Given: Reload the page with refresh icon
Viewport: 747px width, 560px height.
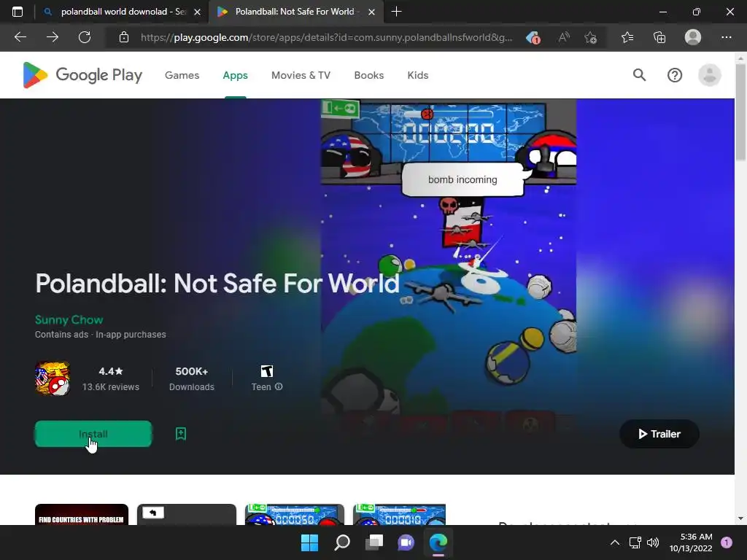Looking at the screenshot, I should click(x=85, y=37).
